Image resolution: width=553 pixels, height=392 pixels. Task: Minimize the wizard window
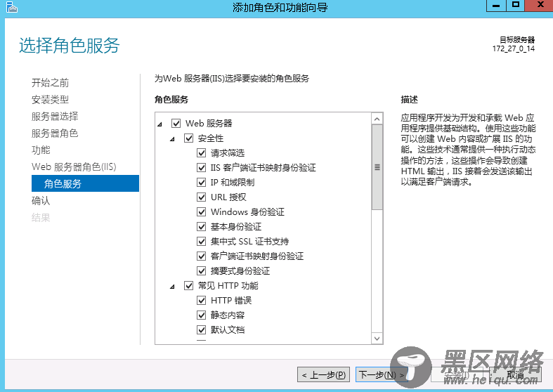click(496, 6)
